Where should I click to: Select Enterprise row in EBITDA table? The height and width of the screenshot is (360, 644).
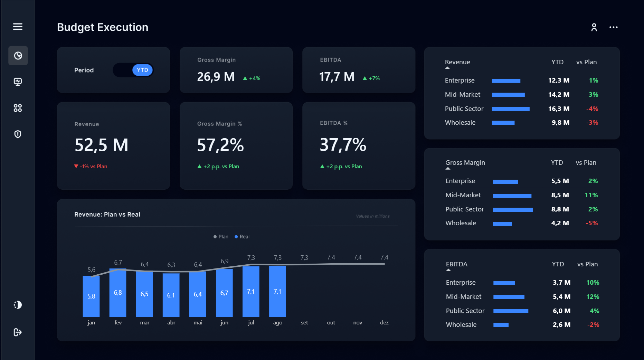click(523, 283)
